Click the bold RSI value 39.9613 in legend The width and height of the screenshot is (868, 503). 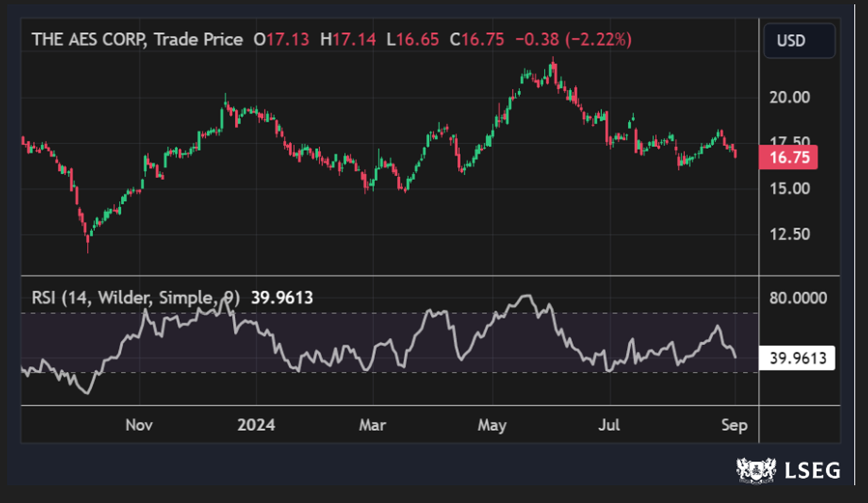tap(282, 297)
